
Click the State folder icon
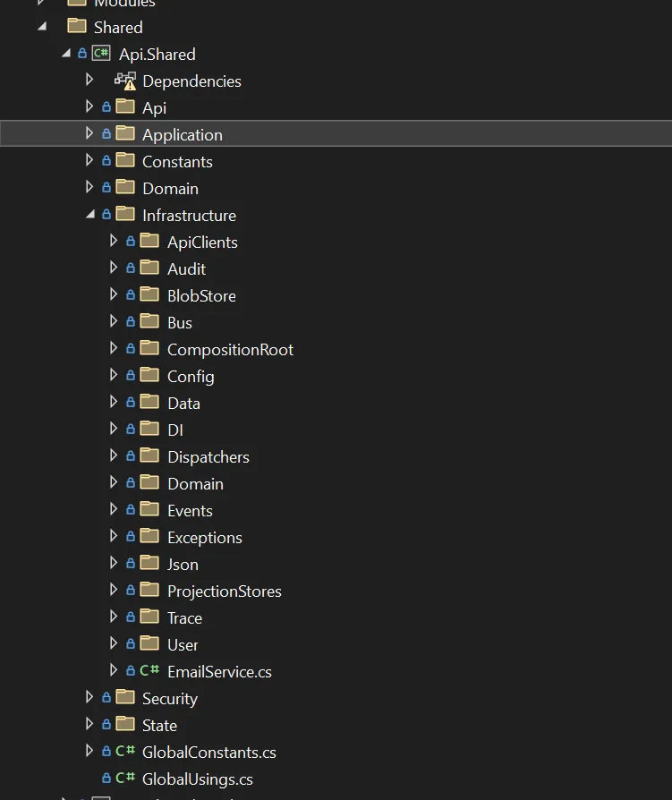coord(125,724)
